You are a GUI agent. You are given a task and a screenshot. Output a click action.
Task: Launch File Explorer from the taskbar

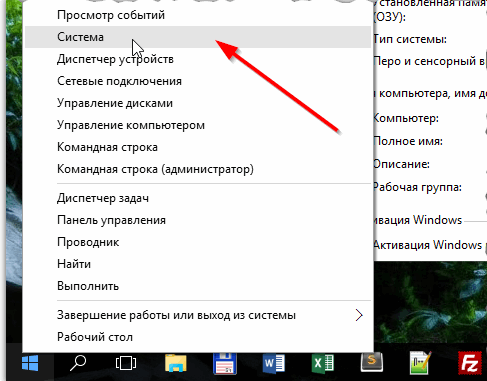click(x=176, y=363)
